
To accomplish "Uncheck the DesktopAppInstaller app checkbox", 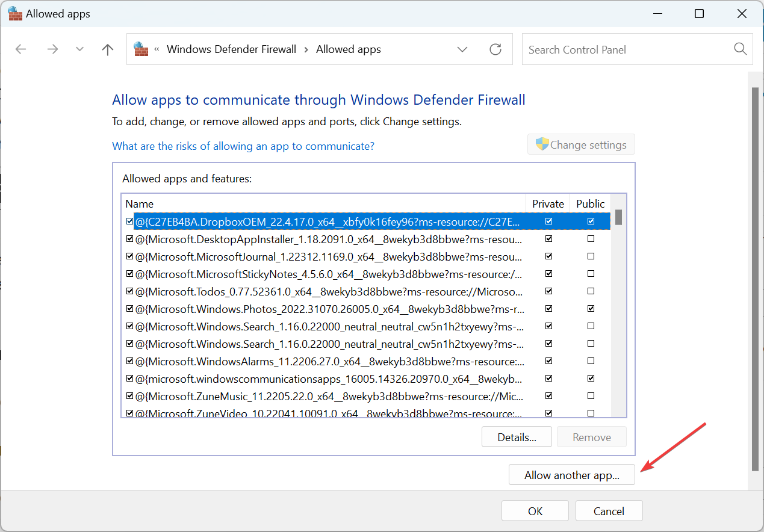I will [129, 239].
